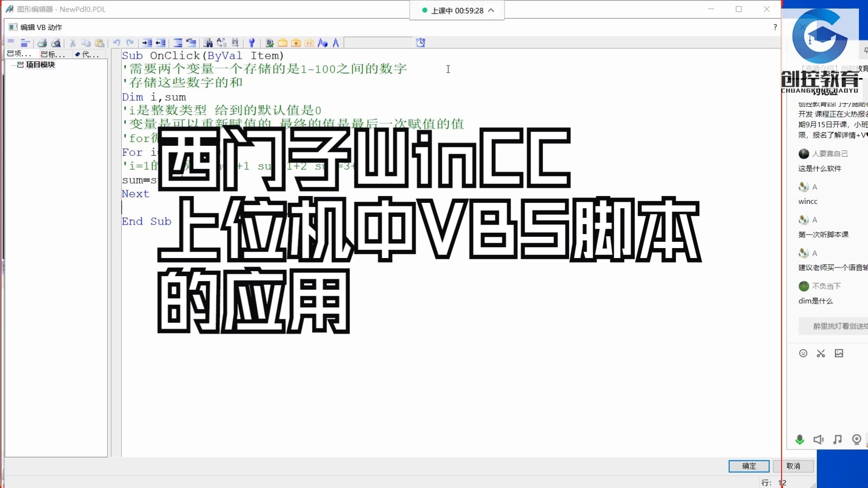Cancel editing with 取消
868x488 pixels.
point(794,466)
